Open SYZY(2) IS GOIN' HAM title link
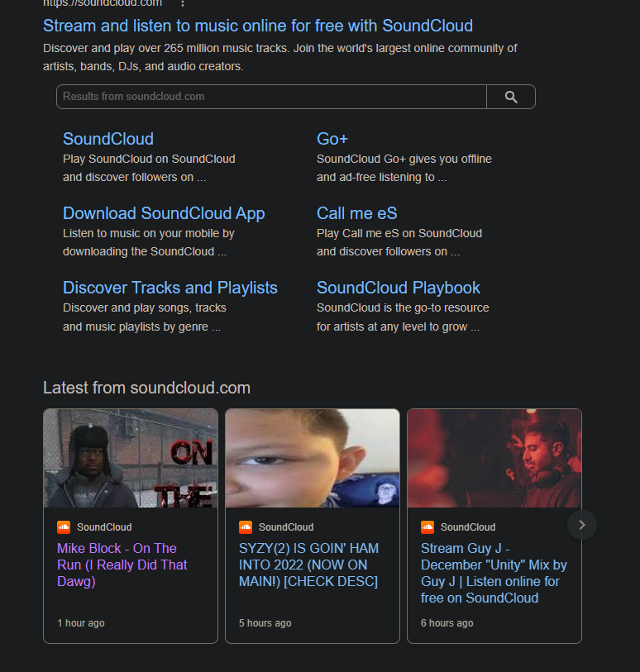640x672 pixels. [x=308, y=565]
